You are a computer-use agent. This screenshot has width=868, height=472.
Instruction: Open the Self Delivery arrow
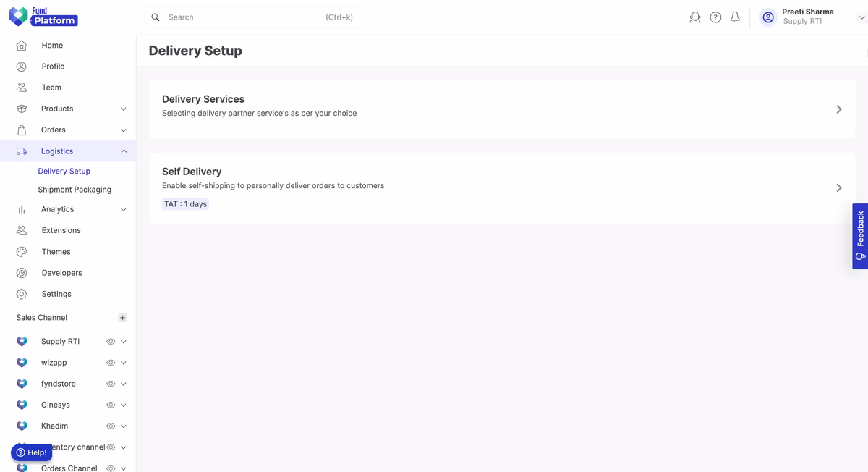pos(839,188)
